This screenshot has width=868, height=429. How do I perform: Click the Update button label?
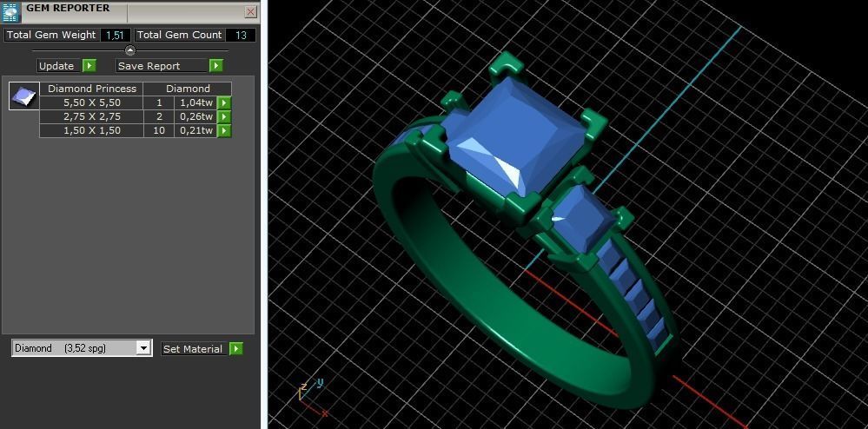(56, 66)
